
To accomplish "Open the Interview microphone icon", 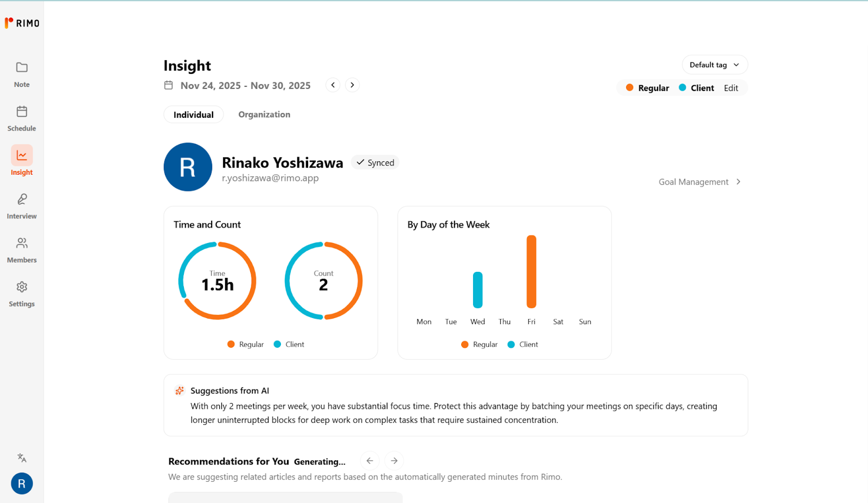I will [22, 200].
